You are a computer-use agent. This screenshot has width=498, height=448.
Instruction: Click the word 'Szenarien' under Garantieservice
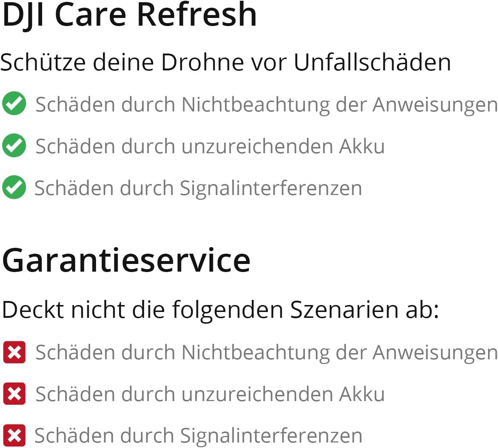[x=344, y=309]
